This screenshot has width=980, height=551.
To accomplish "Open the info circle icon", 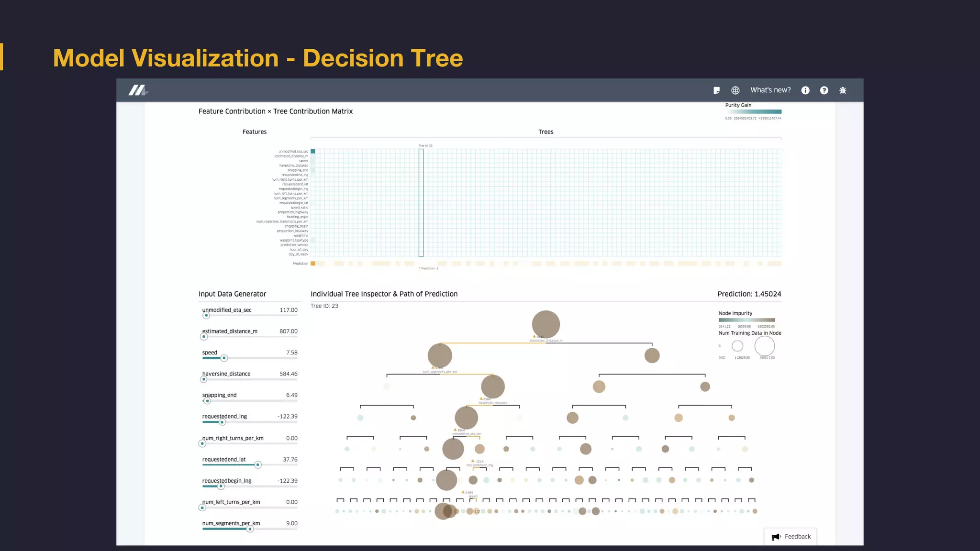I will coord(805,90).
